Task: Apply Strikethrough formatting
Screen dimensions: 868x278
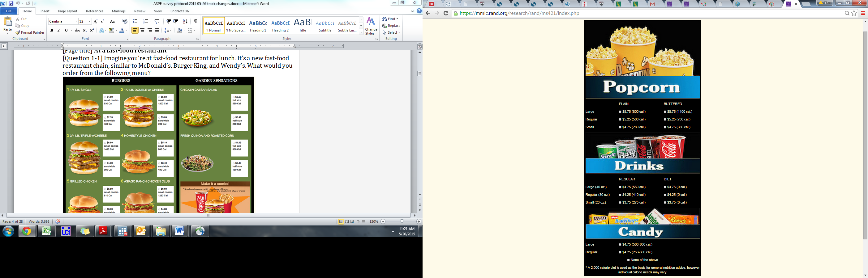Action: [77, 30]
